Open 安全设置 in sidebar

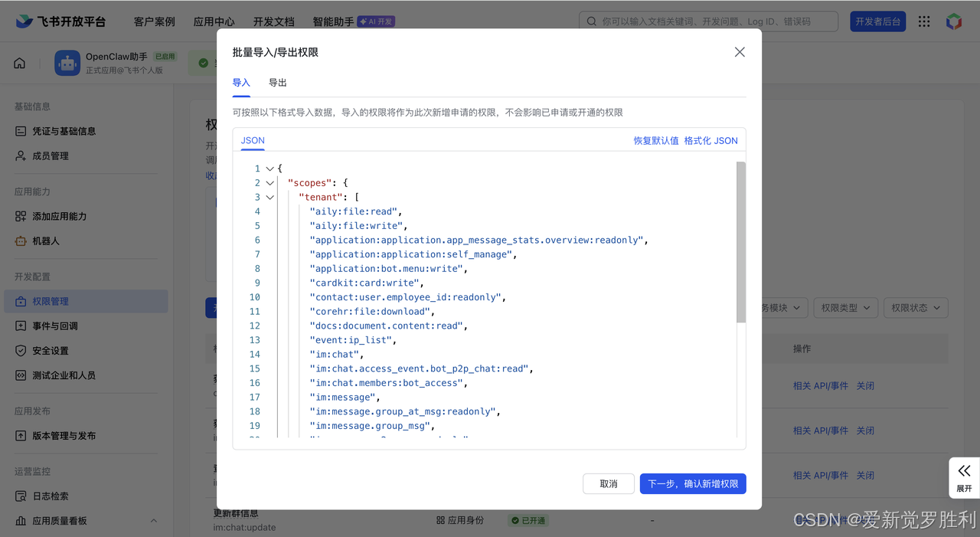point(51,350)
